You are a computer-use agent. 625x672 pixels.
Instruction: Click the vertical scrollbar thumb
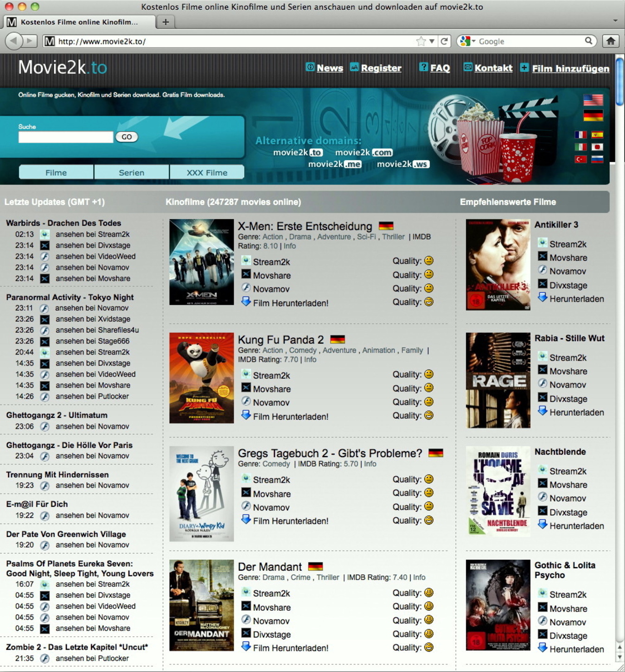(x=620, y=82)
